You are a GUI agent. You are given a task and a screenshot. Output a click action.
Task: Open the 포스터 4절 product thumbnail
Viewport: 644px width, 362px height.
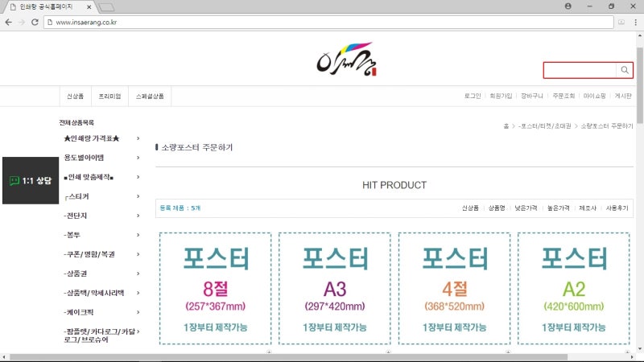click(454, 289)
